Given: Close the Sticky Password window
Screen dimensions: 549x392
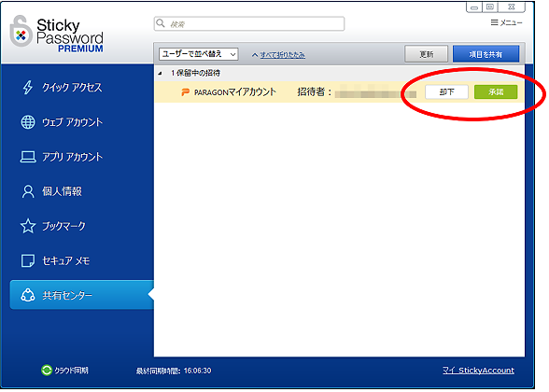Looking at the screenshot, I should click(x=512, y=7).
